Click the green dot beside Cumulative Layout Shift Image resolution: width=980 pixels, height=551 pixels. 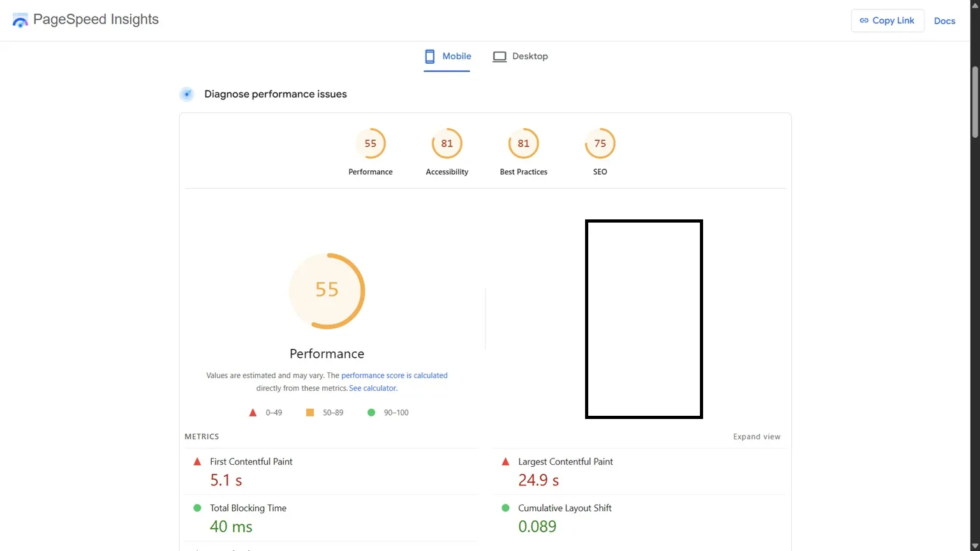505,508
